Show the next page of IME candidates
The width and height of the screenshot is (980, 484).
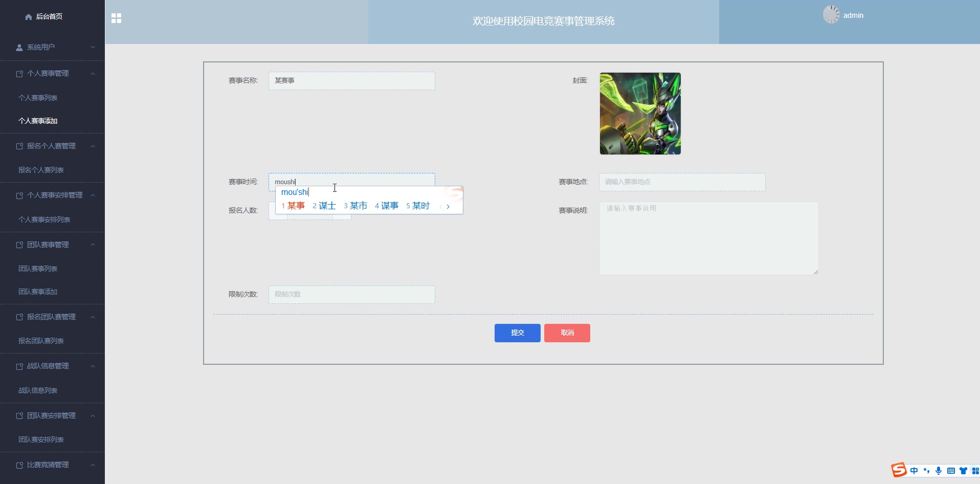[448, 207]
